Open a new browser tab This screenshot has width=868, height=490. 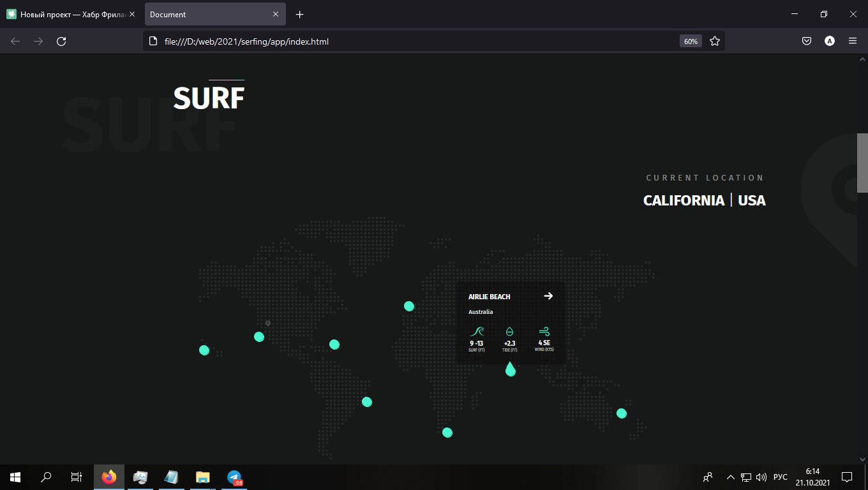300,15
